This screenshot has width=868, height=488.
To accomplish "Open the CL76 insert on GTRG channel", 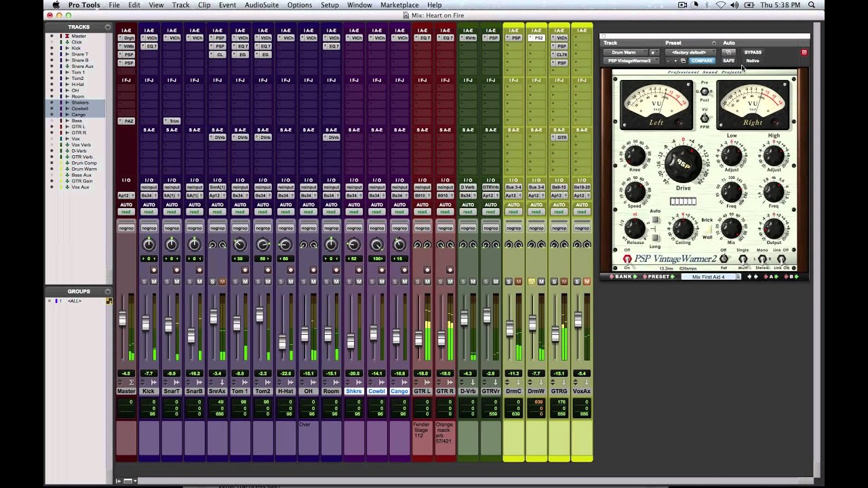I will (559, 55).
